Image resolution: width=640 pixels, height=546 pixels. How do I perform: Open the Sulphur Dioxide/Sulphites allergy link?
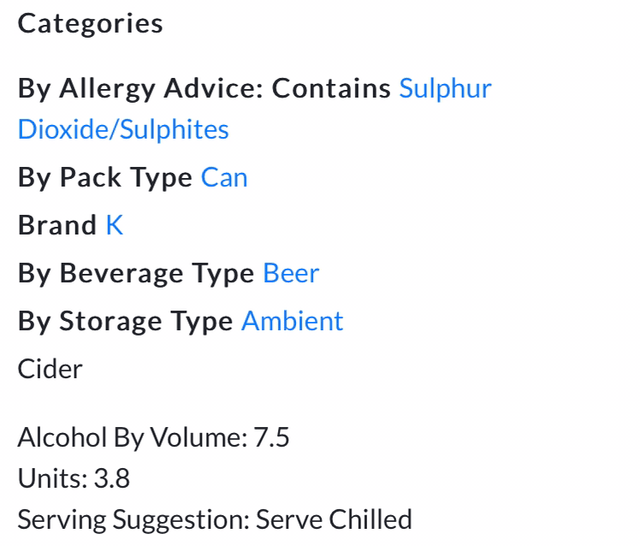(x=123, y=129)
